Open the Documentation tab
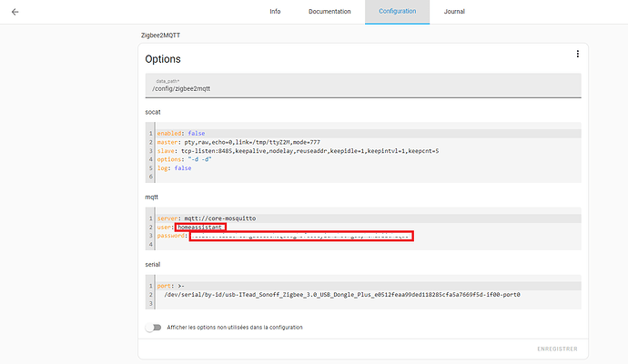Screen dimensions: 628x364 pyautogui.click(x=329, y=12)
